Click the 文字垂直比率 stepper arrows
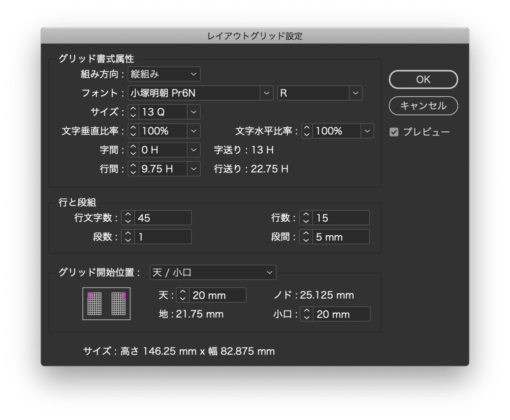510x420 pixels. click(133, 131)
